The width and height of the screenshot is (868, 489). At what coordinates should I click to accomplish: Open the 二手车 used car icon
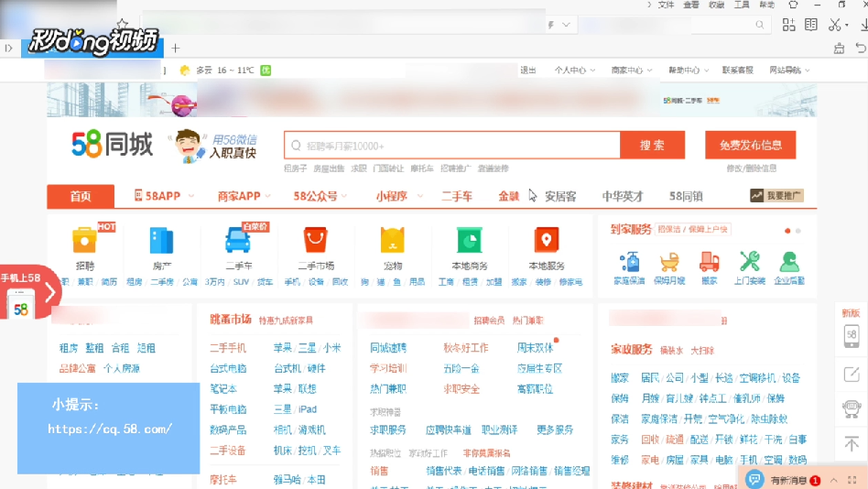coord(238,240)
